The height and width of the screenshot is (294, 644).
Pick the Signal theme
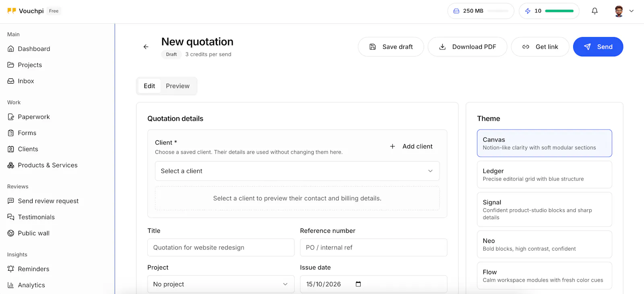coord(544,210)
